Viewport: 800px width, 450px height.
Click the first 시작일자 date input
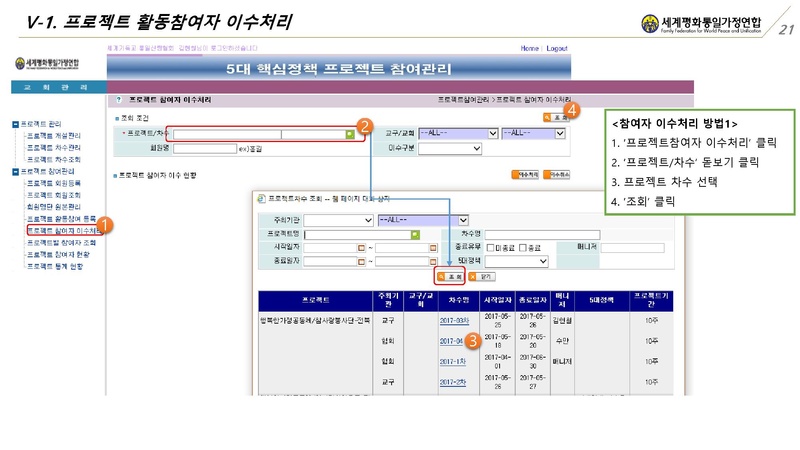(x=330, y=247)
